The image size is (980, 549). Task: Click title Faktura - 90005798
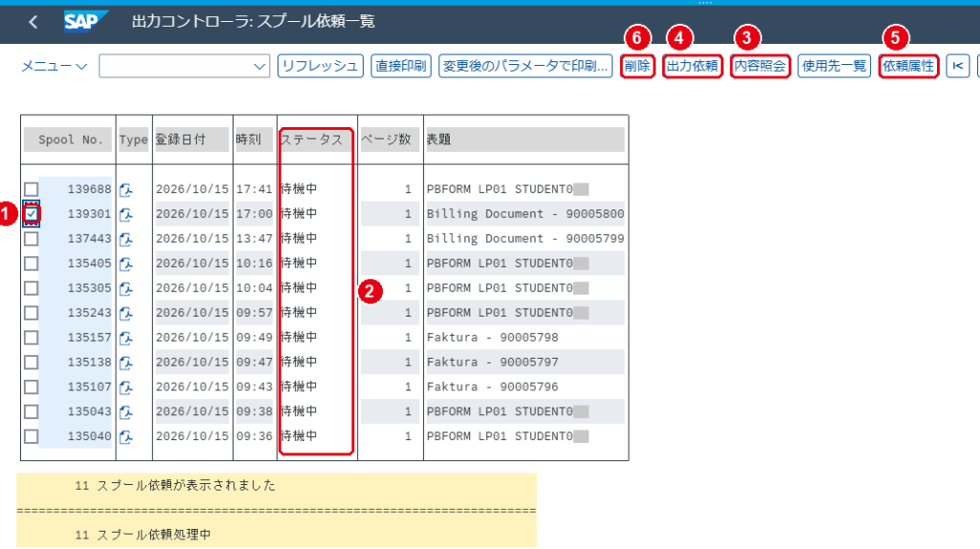tap(493, 338)
